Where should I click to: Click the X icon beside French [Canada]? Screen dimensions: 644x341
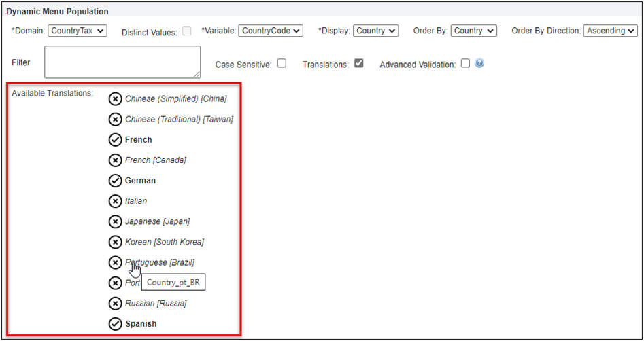115,160
